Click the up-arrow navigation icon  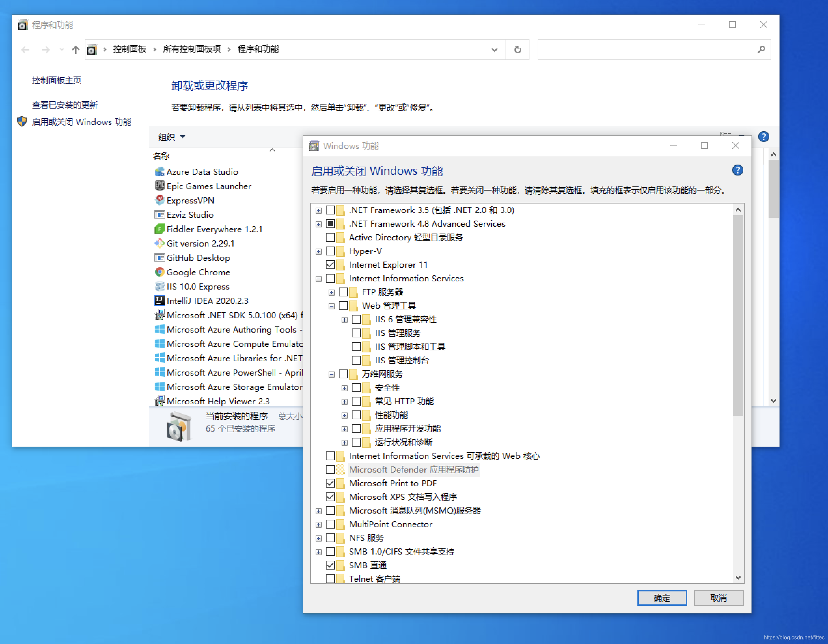click(x=75, y=50)
